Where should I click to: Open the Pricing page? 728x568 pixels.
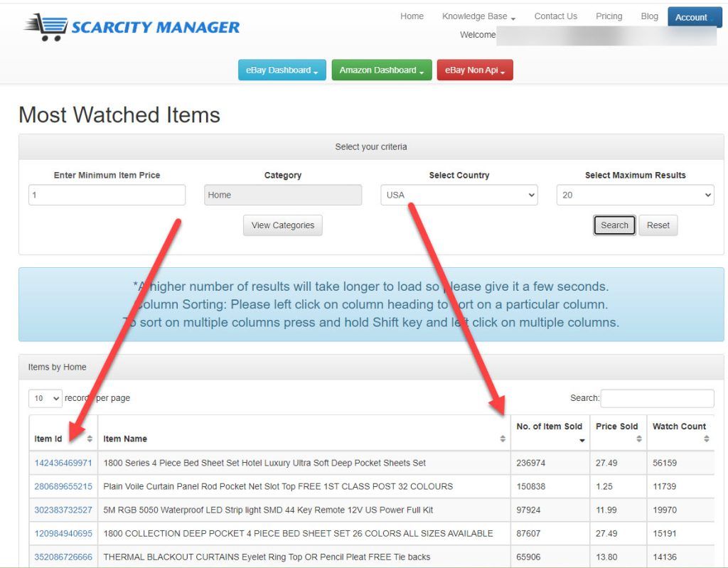609,16
